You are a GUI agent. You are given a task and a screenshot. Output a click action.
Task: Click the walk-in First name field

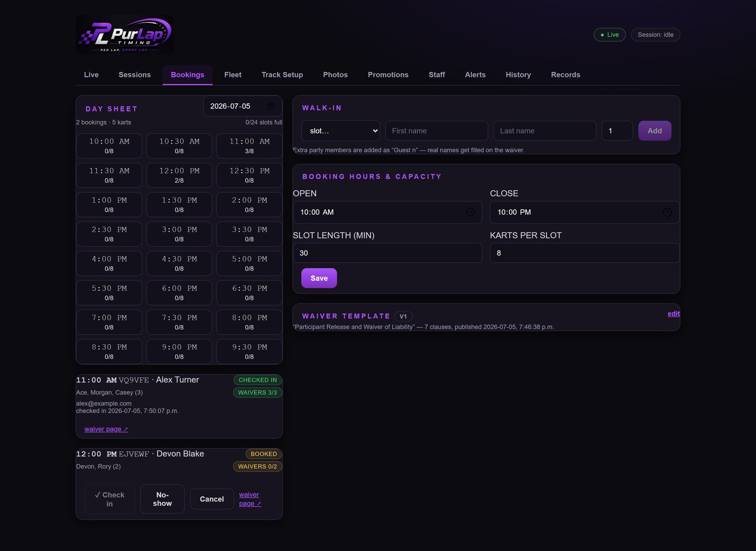click(x=437, y=131)
